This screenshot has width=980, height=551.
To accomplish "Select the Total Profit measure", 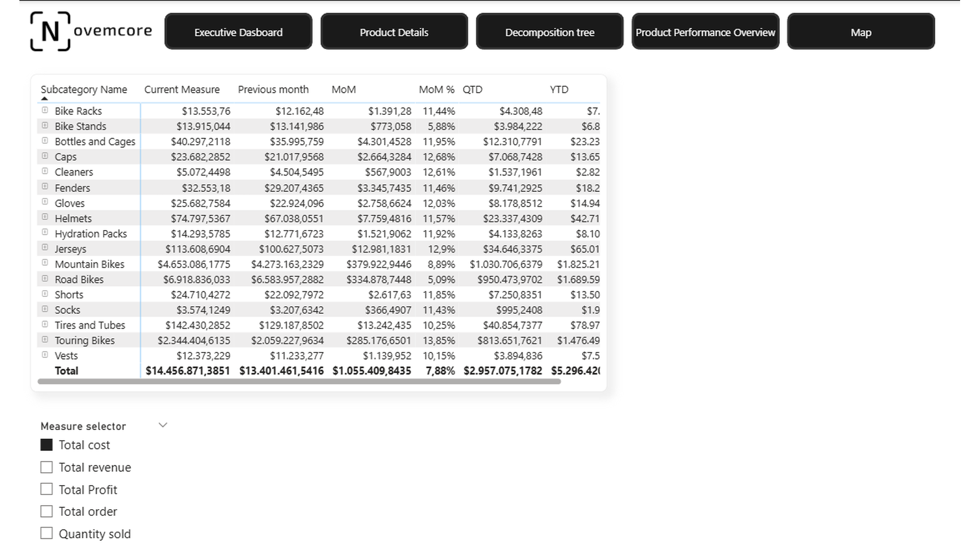I will (x=46, y=489).
